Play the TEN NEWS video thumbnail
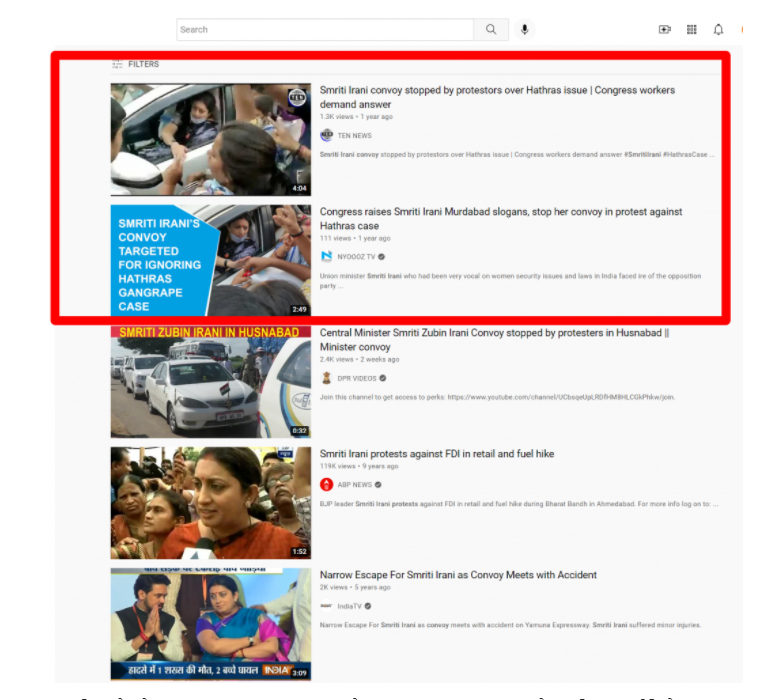Screen dimensions: 762x700 (211, 139)
